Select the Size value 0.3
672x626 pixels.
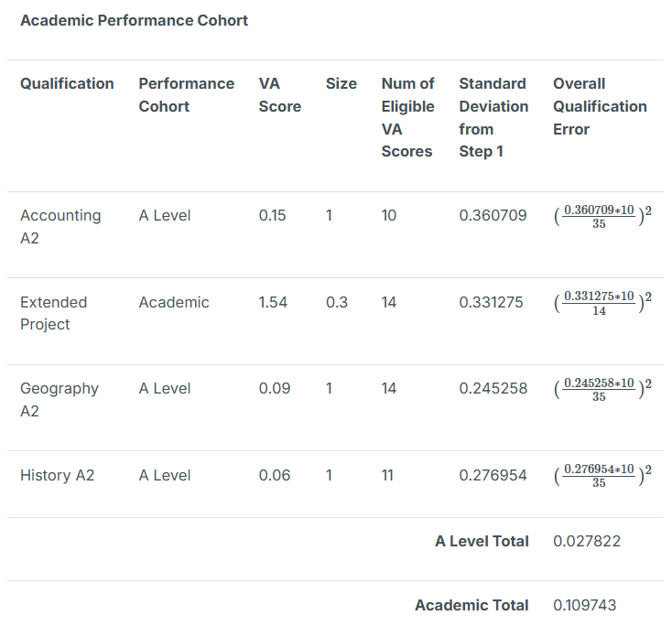pyautogui.click(x=336, y=302)
